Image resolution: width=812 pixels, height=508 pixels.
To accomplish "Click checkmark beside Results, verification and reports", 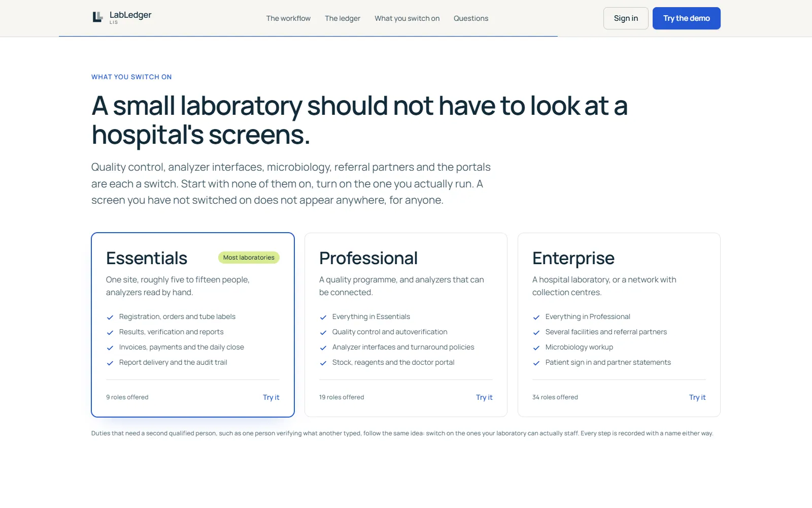I will pyautogui.click(x=110, y=332).
